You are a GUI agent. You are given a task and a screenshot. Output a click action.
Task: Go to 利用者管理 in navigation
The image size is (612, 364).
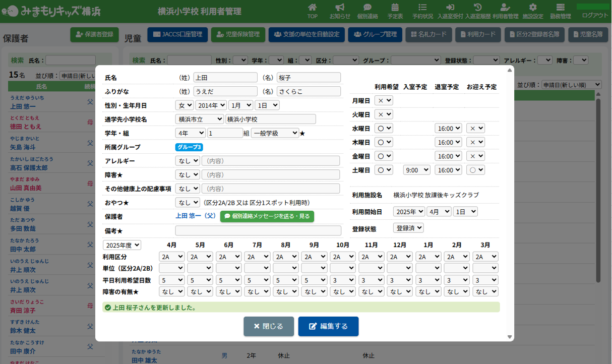[x=505, y=11]
